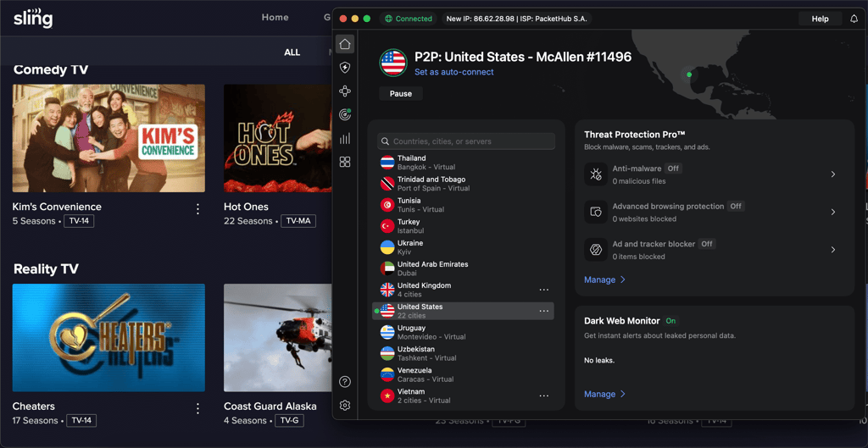This screenshot has height=448, width=868.
Task: Click the notifications bell icon
Action: click(854, 19)
